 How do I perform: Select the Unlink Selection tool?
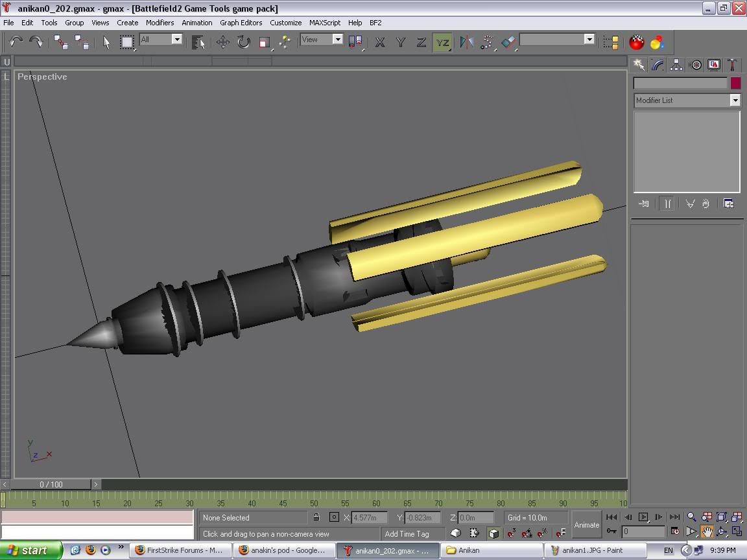pos(82,42)
